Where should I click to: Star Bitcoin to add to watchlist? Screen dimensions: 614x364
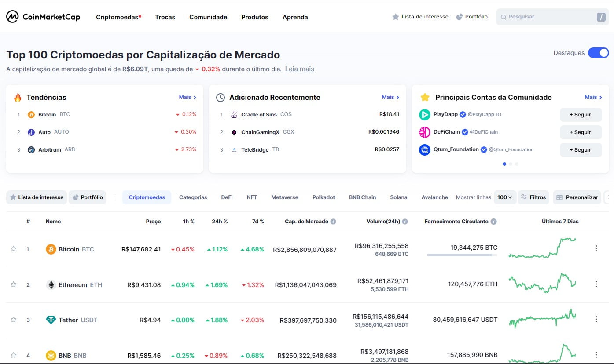14,249
